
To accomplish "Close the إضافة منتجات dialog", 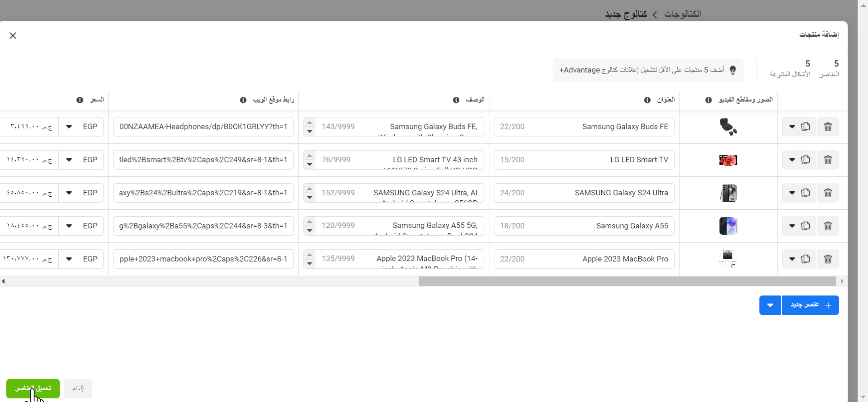I will click(13, 35).
